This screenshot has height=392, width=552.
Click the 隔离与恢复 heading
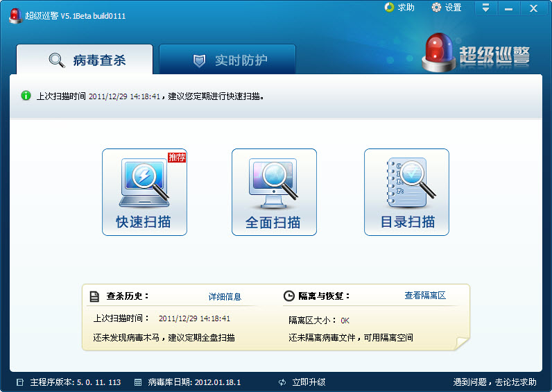(x=324, y=296)
